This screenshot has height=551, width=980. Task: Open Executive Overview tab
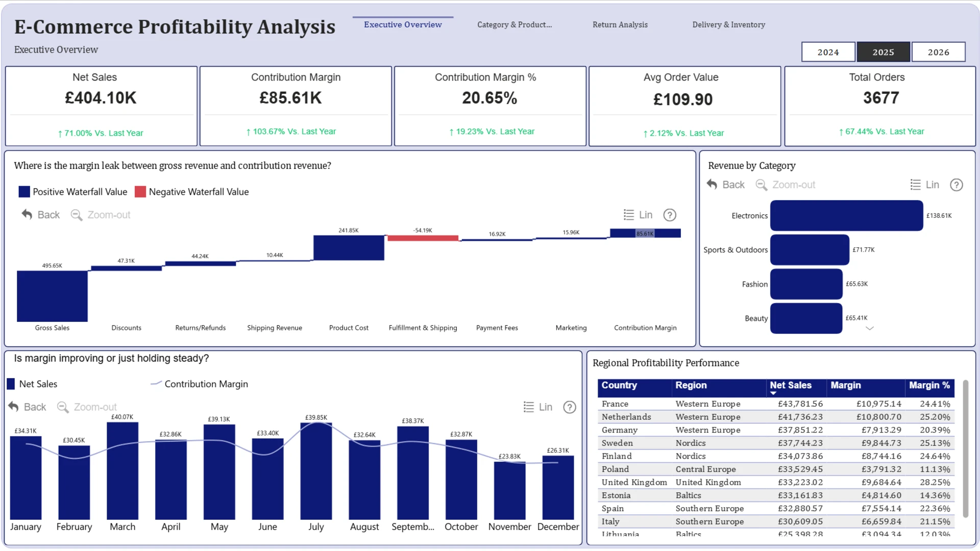click(x=403, y=24)
